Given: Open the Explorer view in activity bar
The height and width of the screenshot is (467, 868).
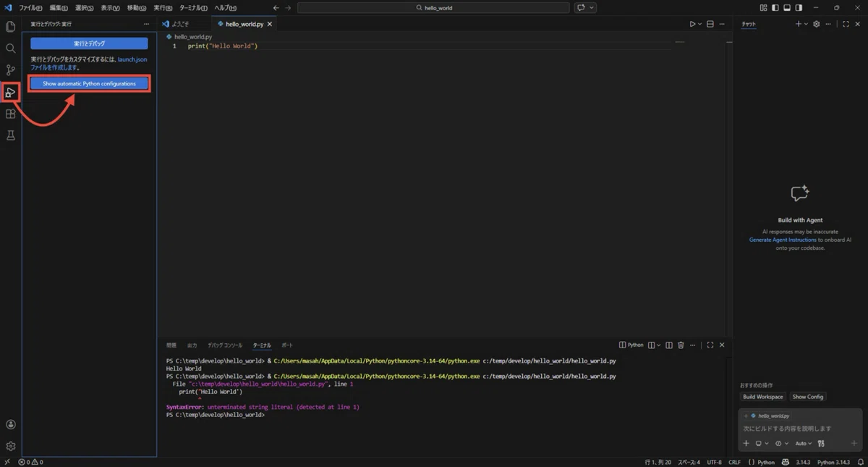Looking at the screenshot, I should [10, 27].
